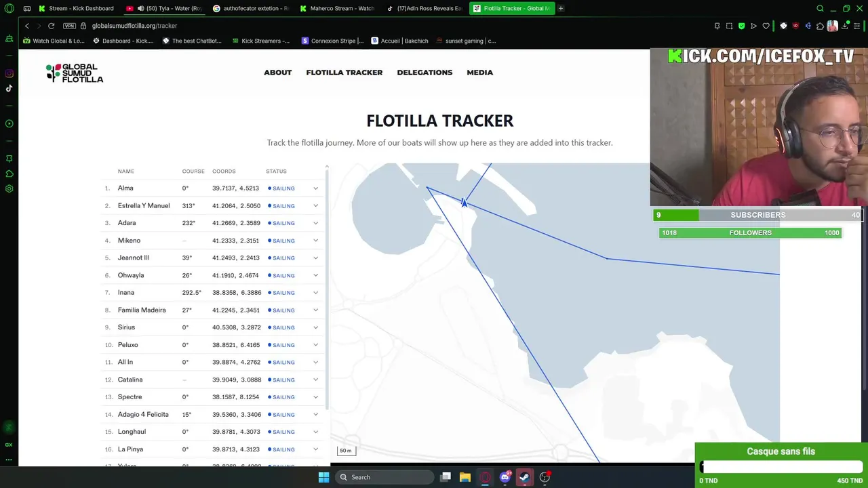868x488 pixels.
Task: Open the Accueil | Bakchich bookmark
Action: [399, 41]
